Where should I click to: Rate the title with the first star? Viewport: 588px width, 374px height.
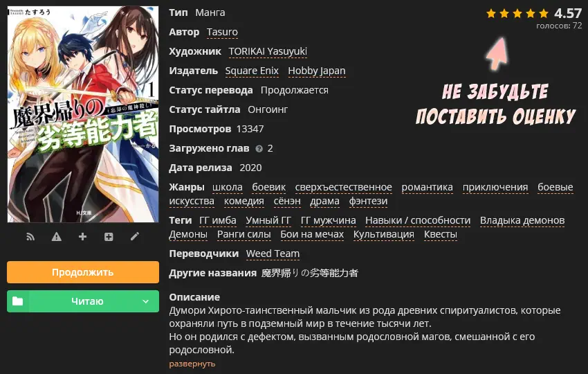[x=491, y=14]
